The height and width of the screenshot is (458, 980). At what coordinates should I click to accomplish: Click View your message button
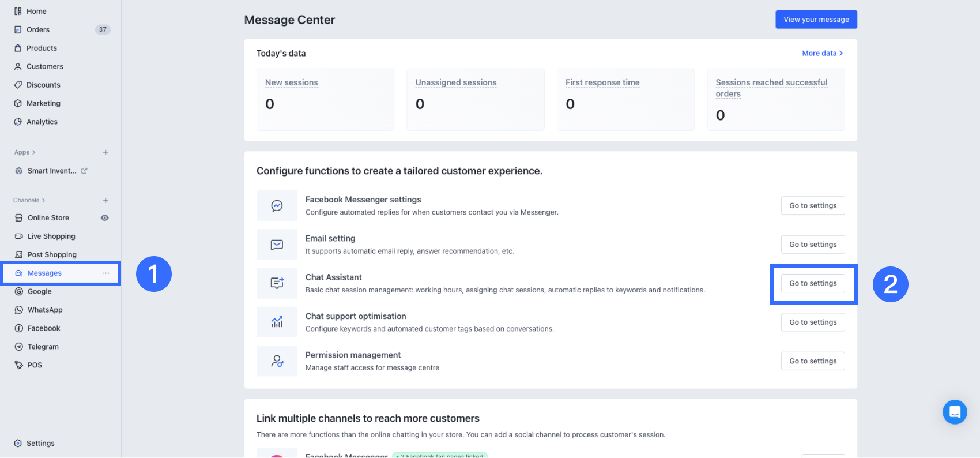pyautogui.click(x=816, y=20)
